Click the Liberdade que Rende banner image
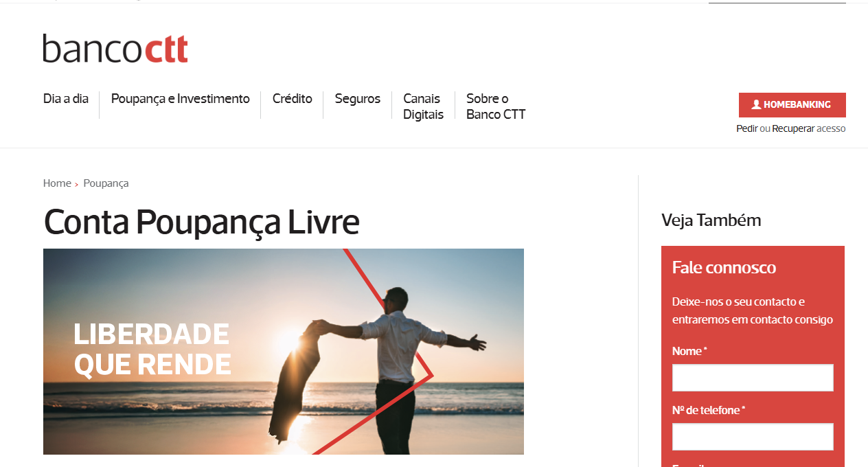The height and width of the screenshot is (467, 868). click(284, 352)
